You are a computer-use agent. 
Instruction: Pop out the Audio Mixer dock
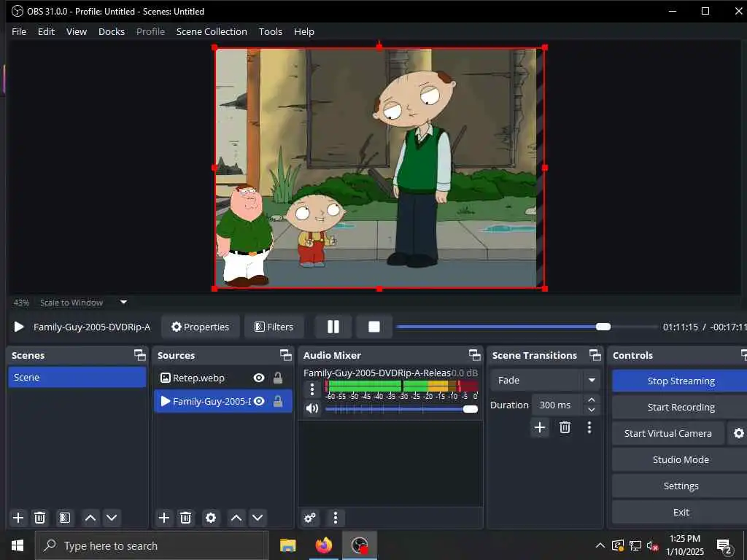pyautogui.click(x=474, y=355)
